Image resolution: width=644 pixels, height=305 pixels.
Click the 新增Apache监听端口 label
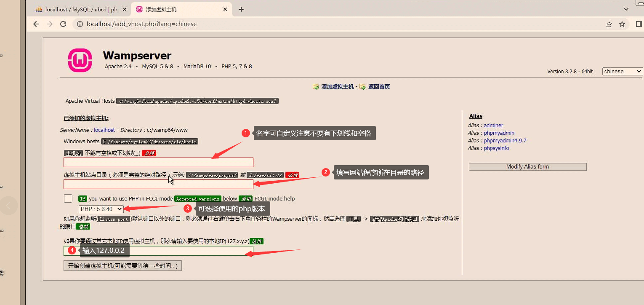(394, 219)
